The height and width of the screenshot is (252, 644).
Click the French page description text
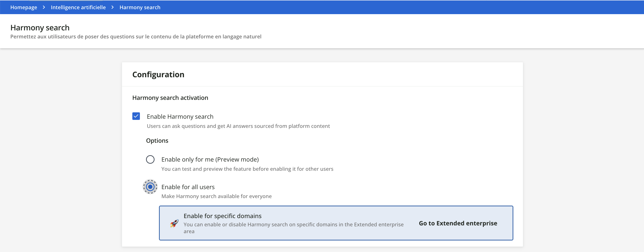136,37
